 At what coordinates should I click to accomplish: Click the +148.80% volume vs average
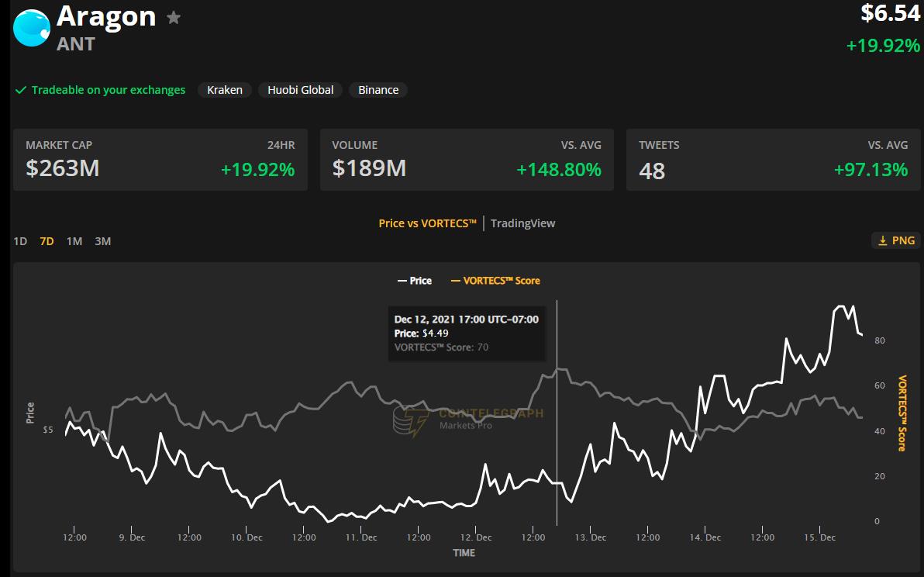pos(559,170)
